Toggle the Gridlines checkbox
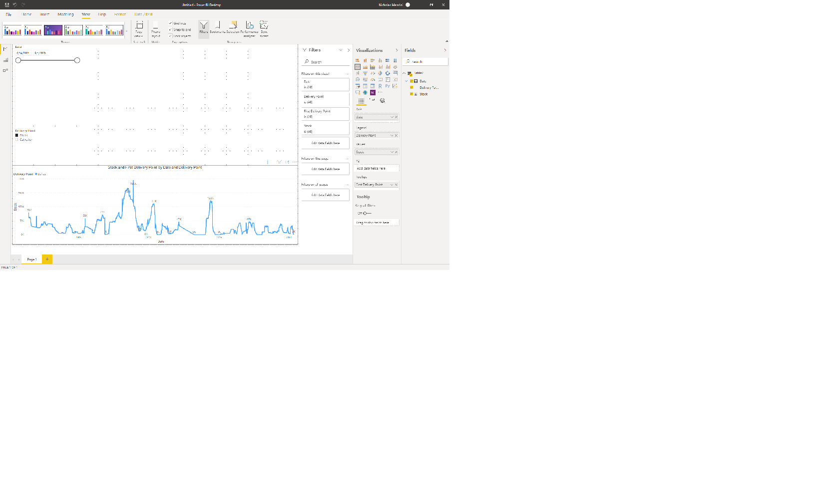839x504 pixels. pyautogui.click(x=170, y=23)
